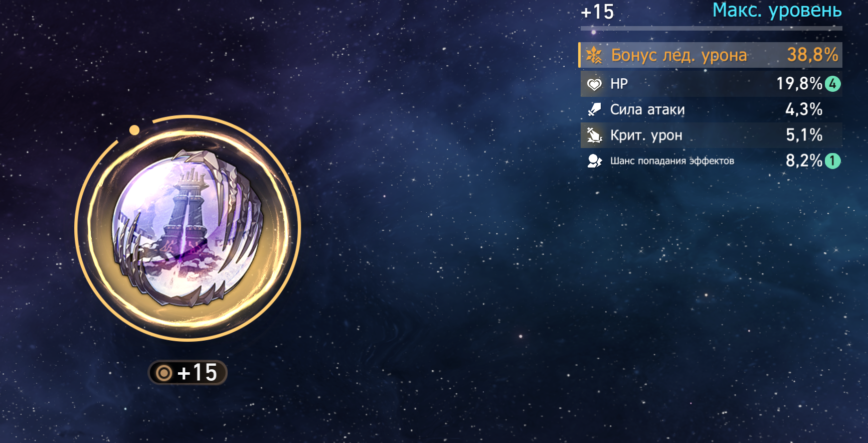The height and width of the screenshot is (443, 868).
Task: Click the circle icon inside +15 pill
Action: click(x=164, y=373)
